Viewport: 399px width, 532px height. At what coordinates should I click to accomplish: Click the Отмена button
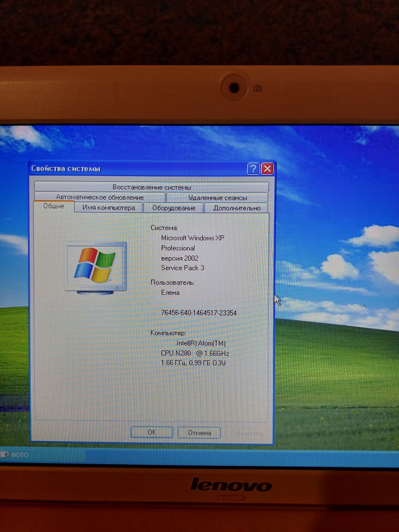click(x=199, y=433)
